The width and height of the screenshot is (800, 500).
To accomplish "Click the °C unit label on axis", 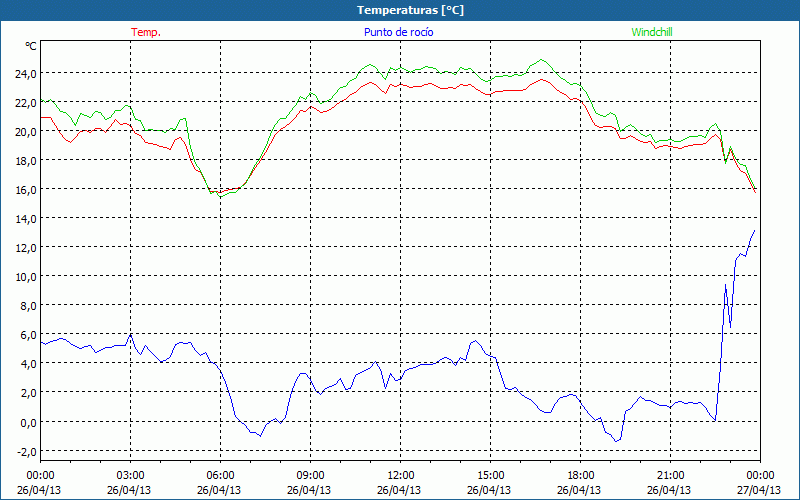I will point(31,46).
